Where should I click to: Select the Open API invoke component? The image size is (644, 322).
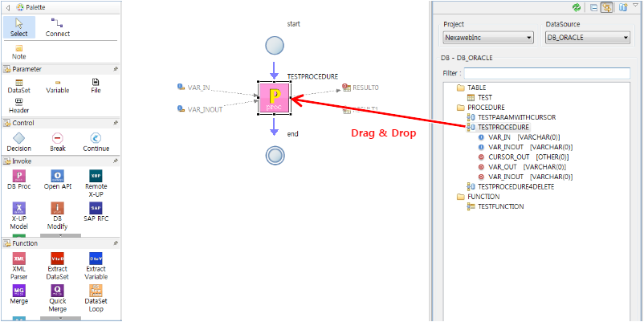coord(57,179)
